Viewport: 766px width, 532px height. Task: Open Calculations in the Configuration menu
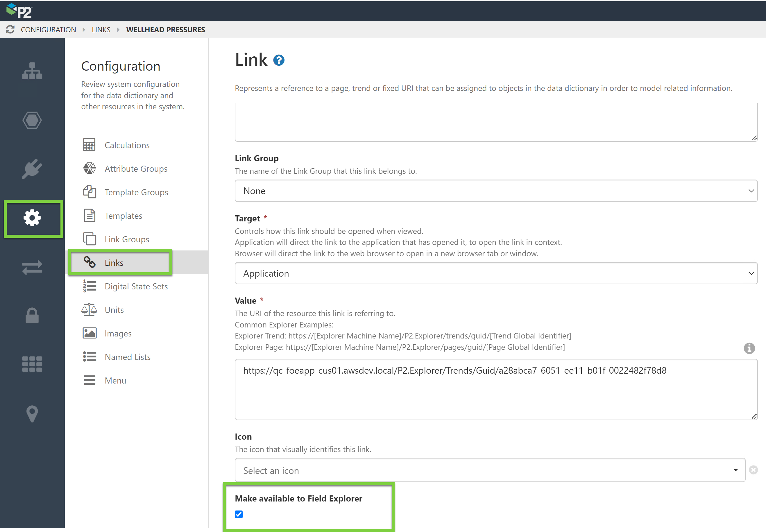pos(127,145)
